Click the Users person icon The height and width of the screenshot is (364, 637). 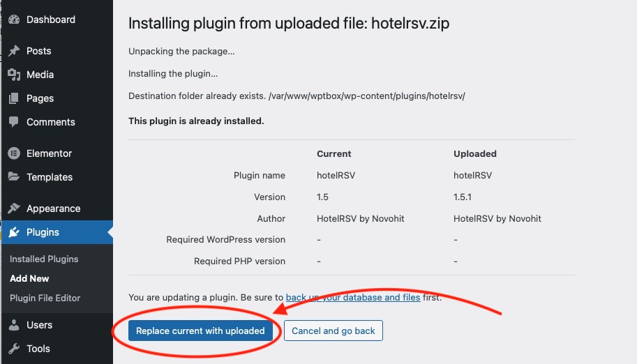(14, 325)
